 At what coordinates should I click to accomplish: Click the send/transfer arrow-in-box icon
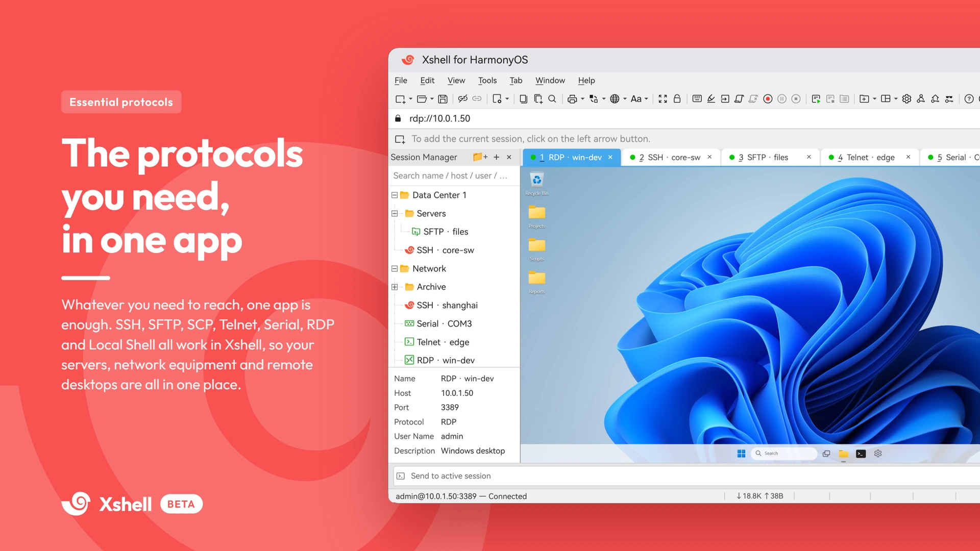pos(725,99)
